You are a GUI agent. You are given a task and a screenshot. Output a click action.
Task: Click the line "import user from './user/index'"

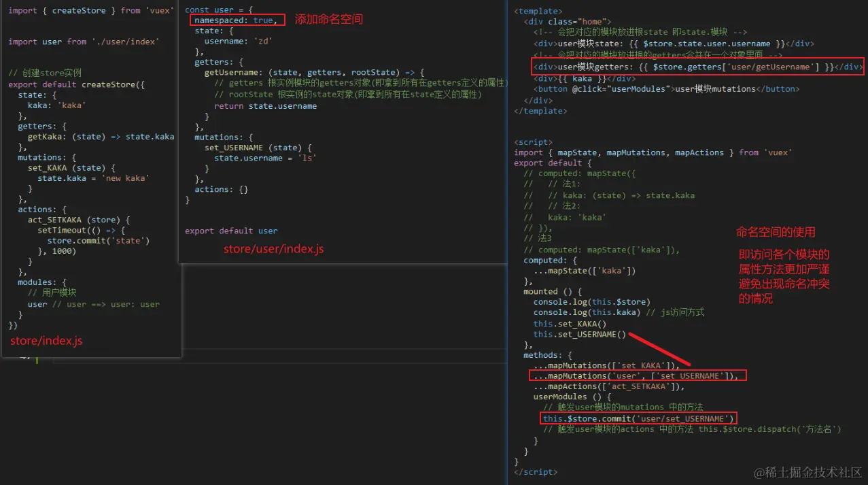84,41
